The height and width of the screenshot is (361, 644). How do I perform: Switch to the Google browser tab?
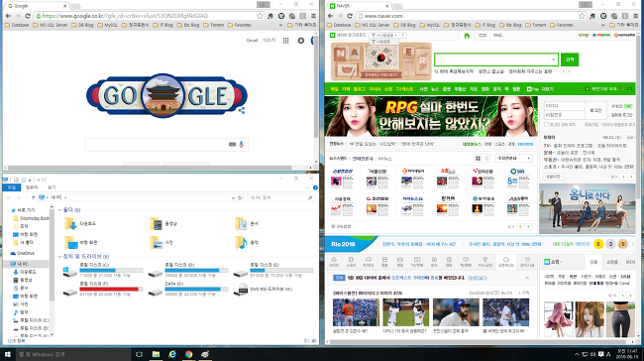pyautogui.click(x=36, y=6)
